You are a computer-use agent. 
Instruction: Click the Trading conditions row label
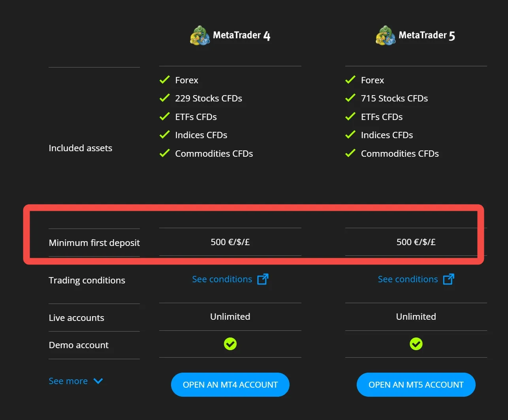coord(87,280)
